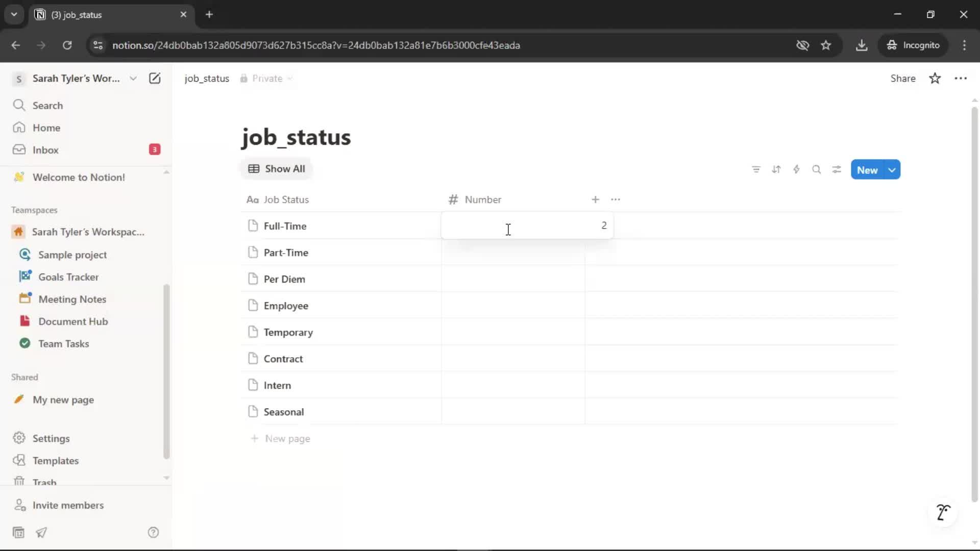Open the Inbox
Viewport: 980px width, 551px height.
tap(45, 150)
